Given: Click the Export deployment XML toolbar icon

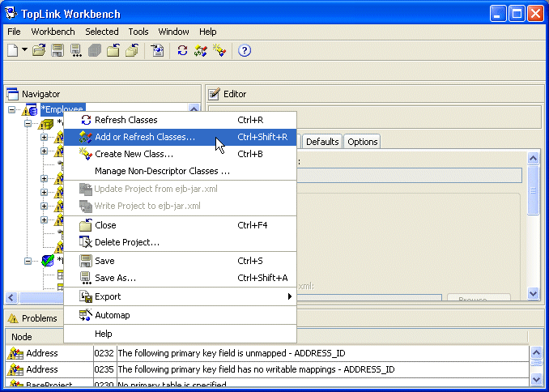Looking at the screenshot, I should pos(157,50).
